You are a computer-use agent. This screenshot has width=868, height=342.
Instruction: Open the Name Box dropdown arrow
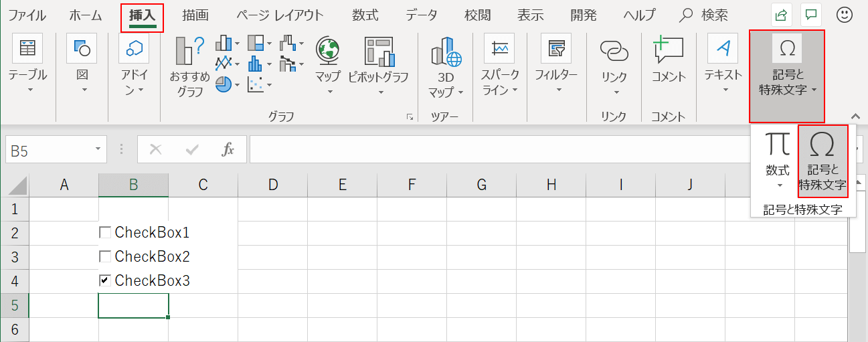[x=98, y=149]
